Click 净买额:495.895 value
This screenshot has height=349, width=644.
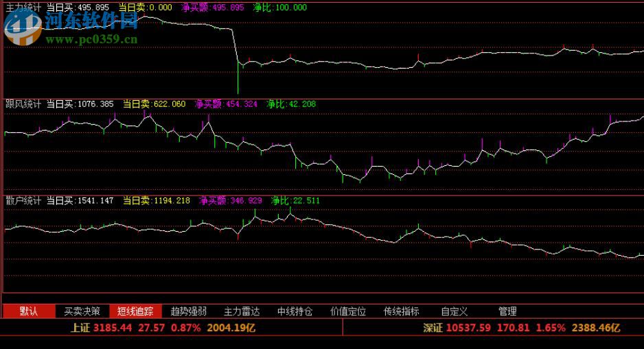pos(212,8)
